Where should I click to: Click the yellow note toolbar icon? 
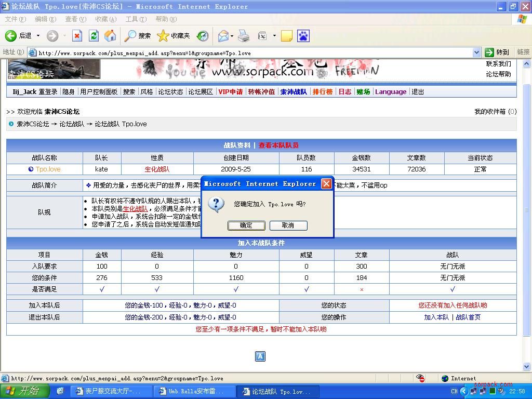click(x=286, y=36)
